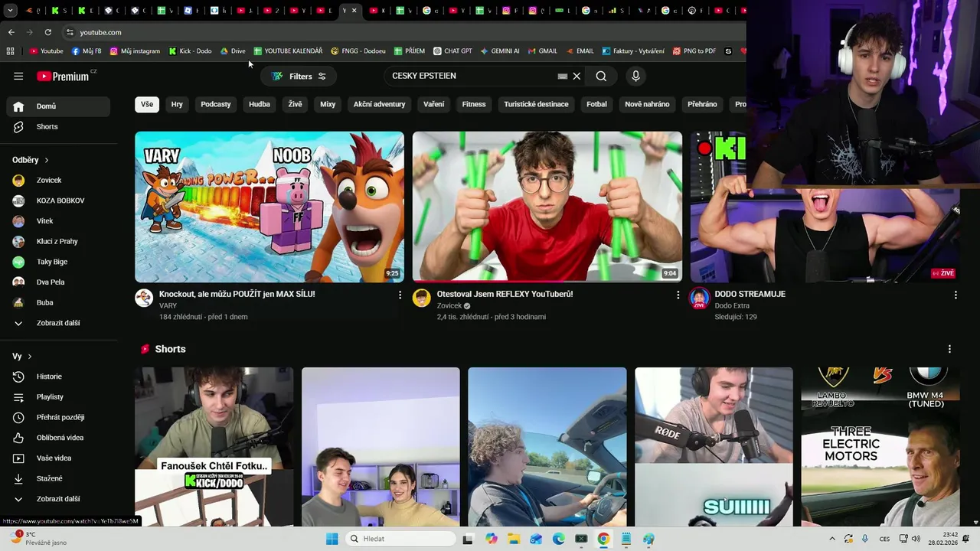Start voice search with the microphone icon

click(x=635, y=76)
